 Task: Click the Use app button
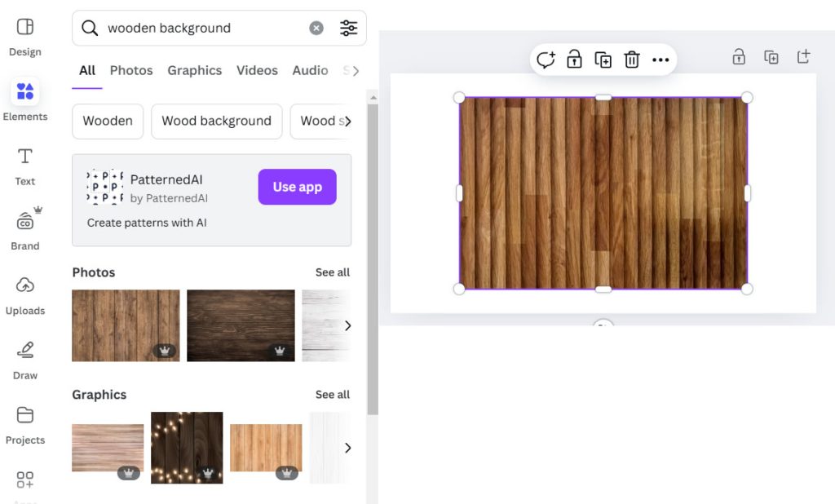(x=297, y=187)
